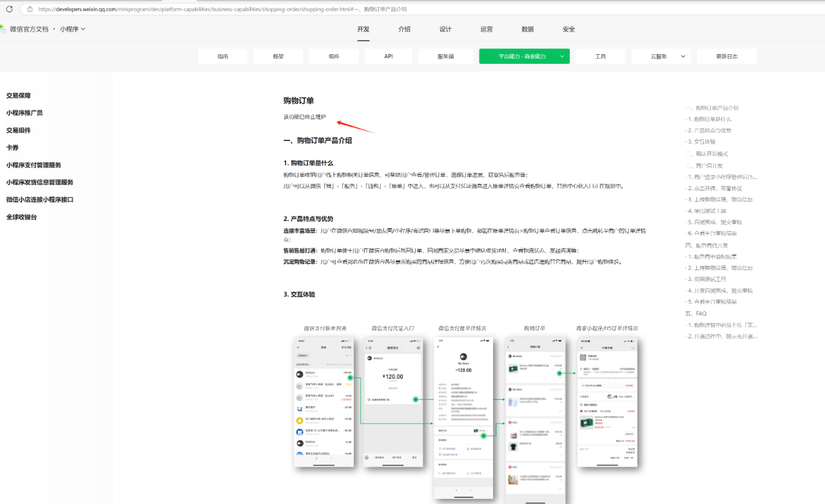View site information lock icon

tap(29, 9)
